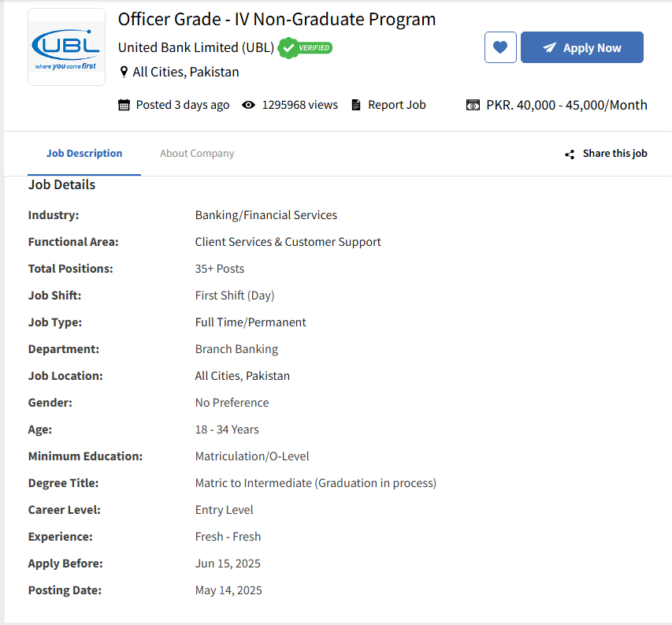The image size is (672, 625).
Task: Click the location pin icon
Action: tap(124, 72)
